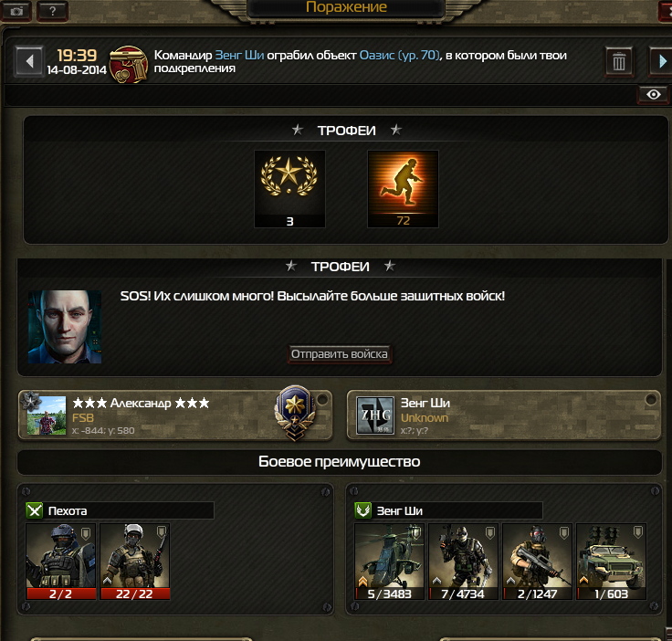This screenshot has height=641, width=672.
Task: Select the running soldier trophy icon
Action: [403, 188]
